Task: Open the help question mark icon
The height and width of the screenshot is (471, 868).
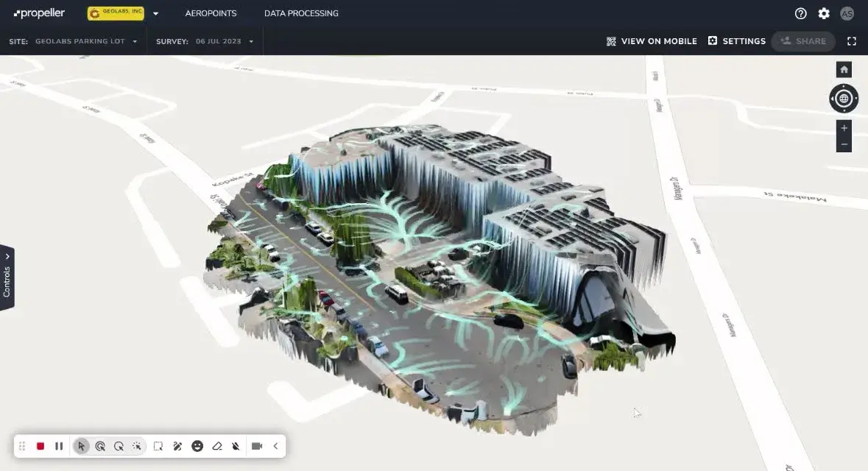Action: click(800, 14)
